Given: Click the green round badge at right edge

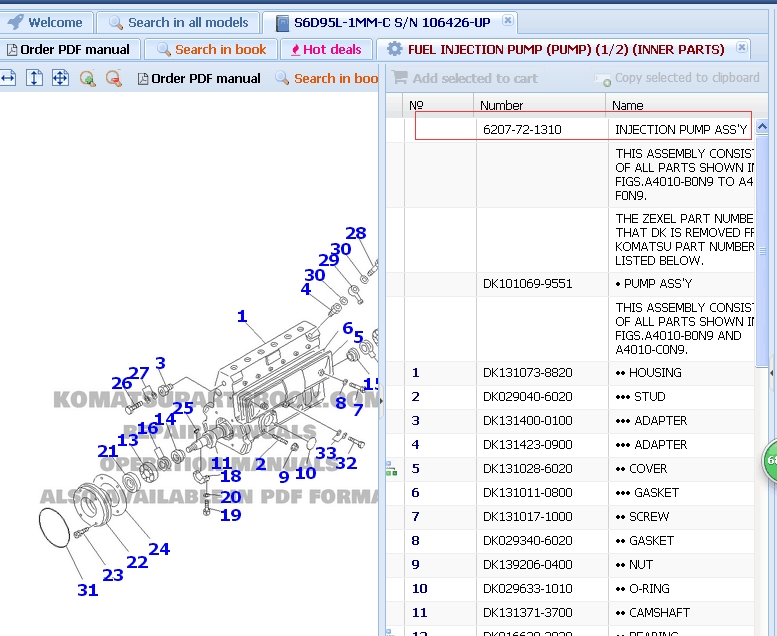Looking at the screenshot, I should click(x=770, y=461).
